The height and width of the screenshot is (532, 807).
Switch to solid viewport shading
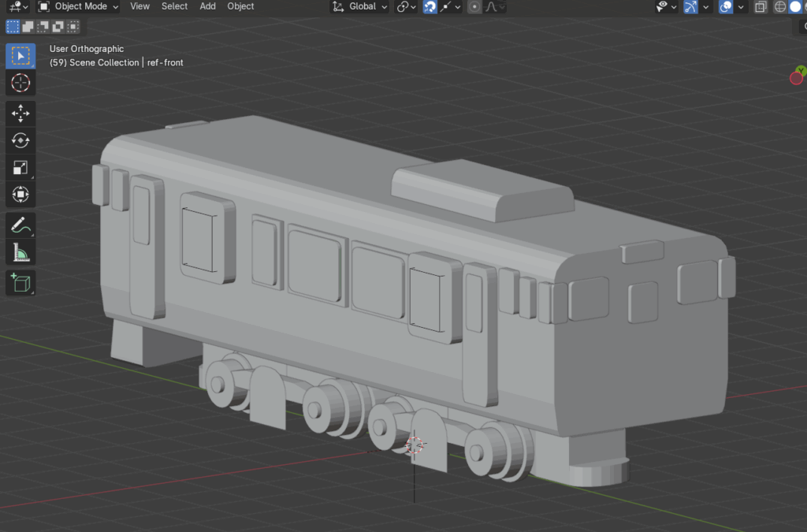click(794, 6)
